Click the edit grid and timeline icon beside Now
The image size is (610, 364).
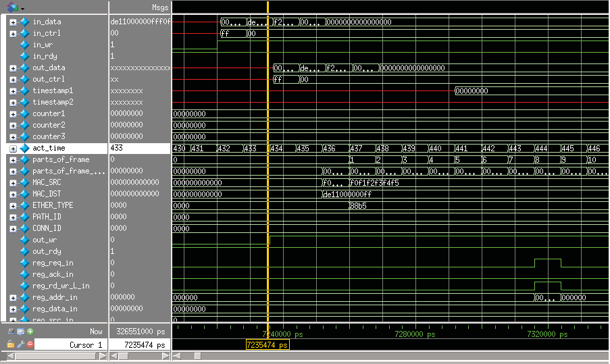click(21, 332)
